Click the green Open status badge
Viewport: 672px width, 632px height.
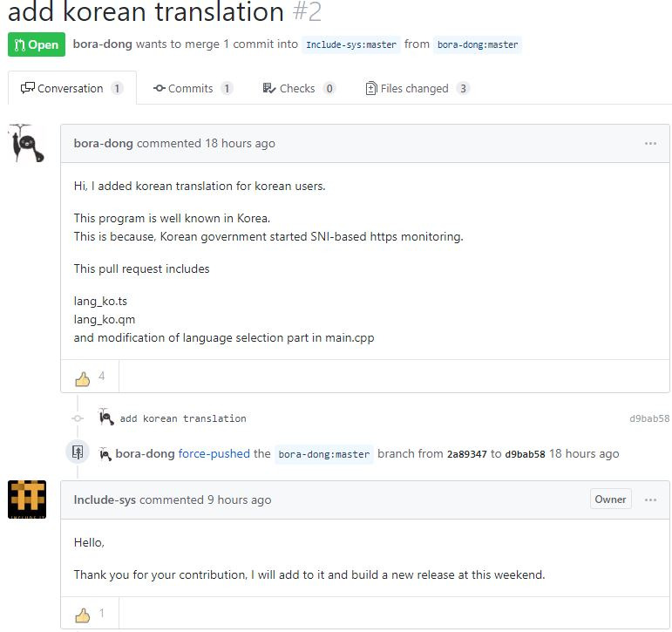tap(37, 44)
